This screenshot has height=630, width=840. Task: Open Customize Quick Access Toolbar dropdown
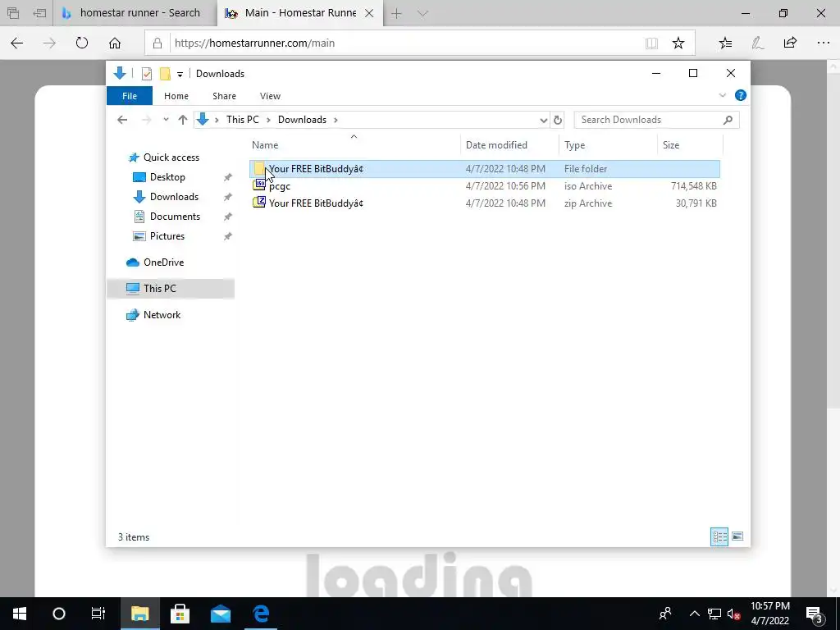180,74
